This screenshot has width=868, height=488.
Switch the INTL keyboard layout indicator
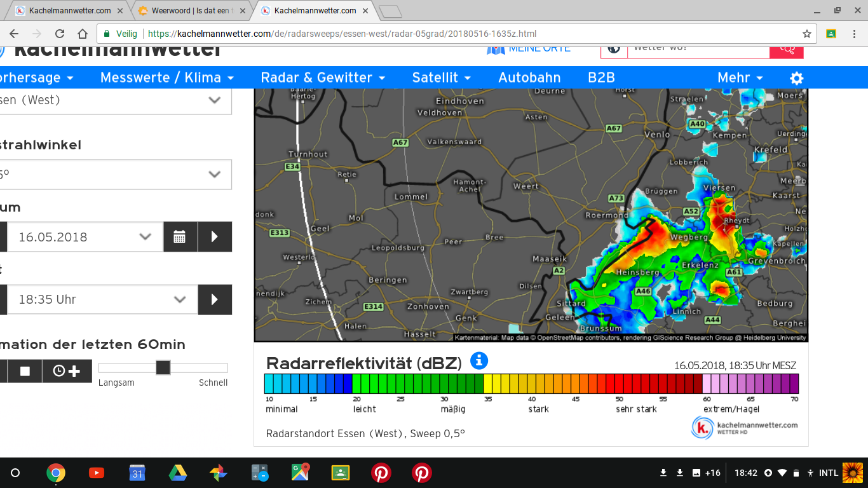pos(829,473)
